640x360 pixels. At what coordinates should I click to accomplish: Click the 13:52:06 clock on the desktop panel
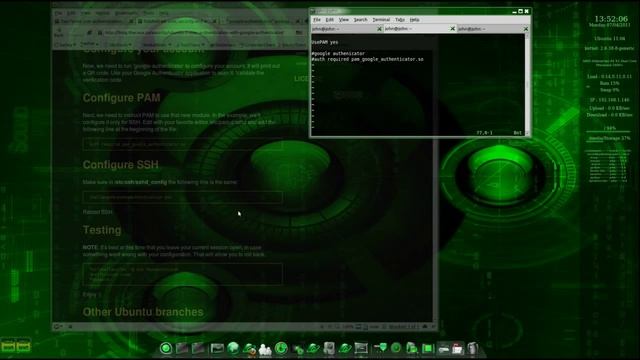coord(611,19)
